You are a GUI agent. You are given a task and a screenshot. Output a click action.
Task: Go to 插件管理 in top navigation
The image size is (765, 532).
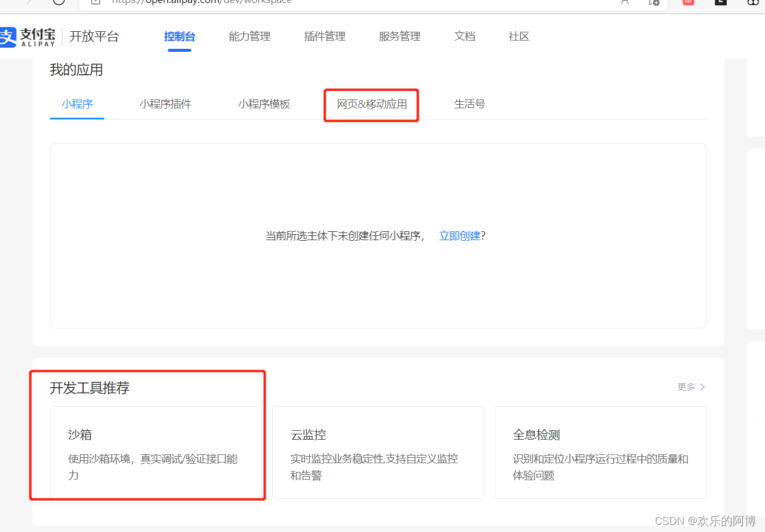[x=324, y=36]
